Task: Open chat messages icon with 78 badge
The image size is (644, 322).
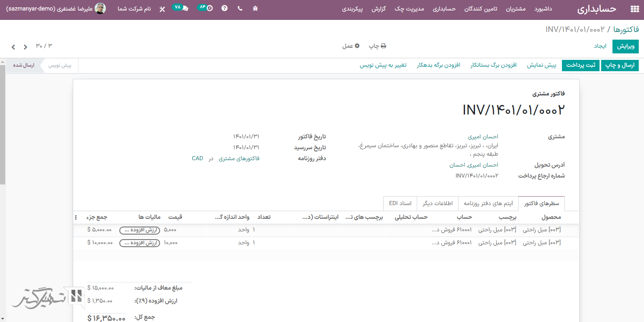Action: (180, 8)
